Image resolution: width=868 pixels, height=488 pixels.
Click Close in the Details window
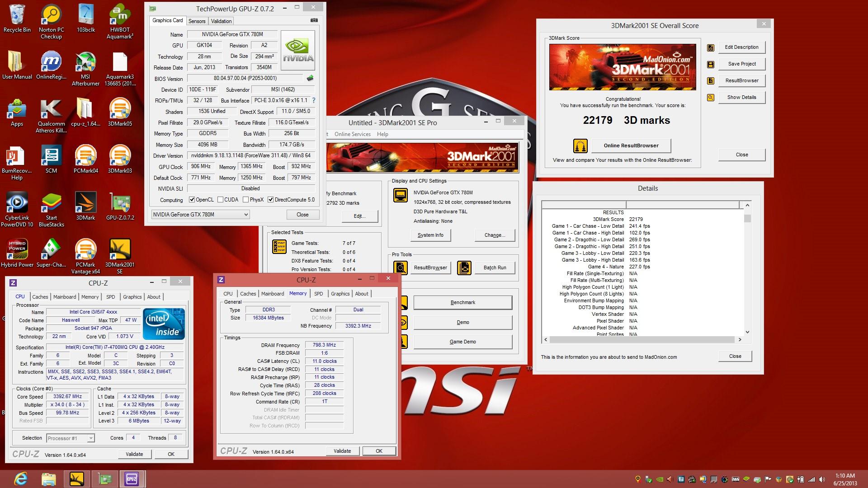pos(735,357)
